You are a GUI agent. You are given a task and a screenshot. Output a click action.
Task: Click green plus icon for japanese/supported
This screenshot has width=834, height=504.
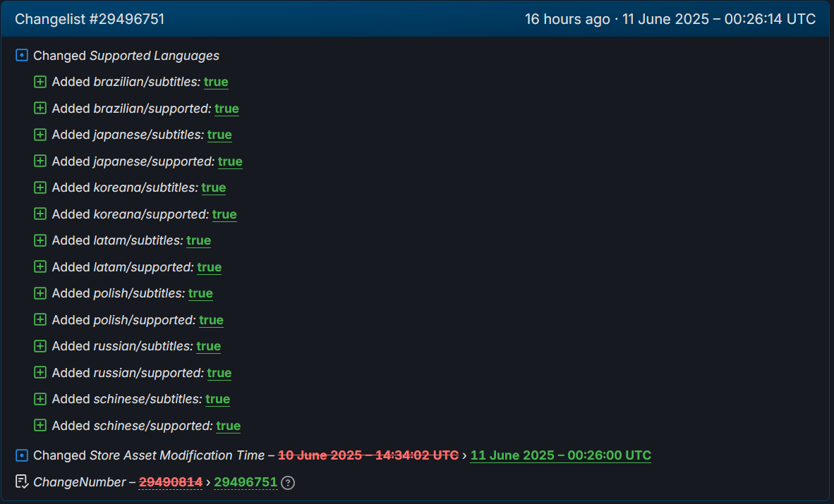click(40, 161)
